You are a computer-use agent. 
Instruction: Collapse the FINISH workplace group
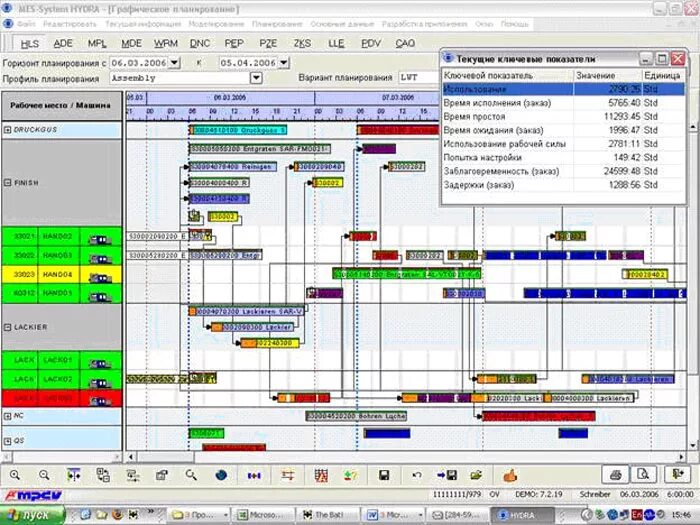pos(7,183)
